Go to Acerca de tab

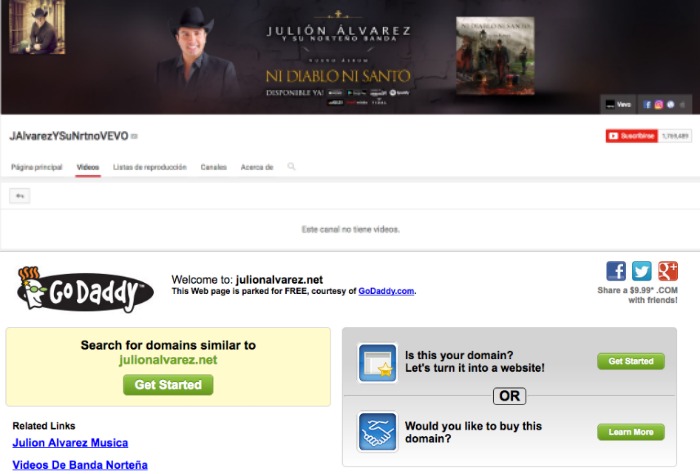tap(257, 167)
